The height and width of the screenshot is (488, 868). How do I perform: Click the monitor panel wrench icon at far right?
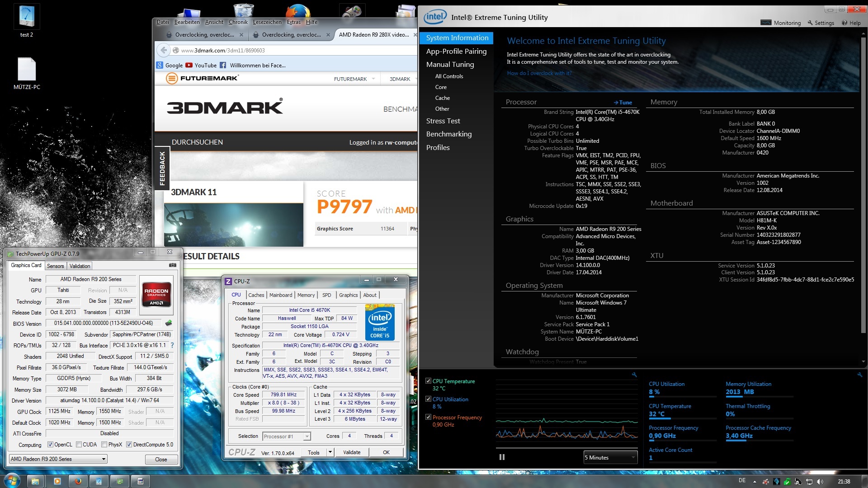859,375
